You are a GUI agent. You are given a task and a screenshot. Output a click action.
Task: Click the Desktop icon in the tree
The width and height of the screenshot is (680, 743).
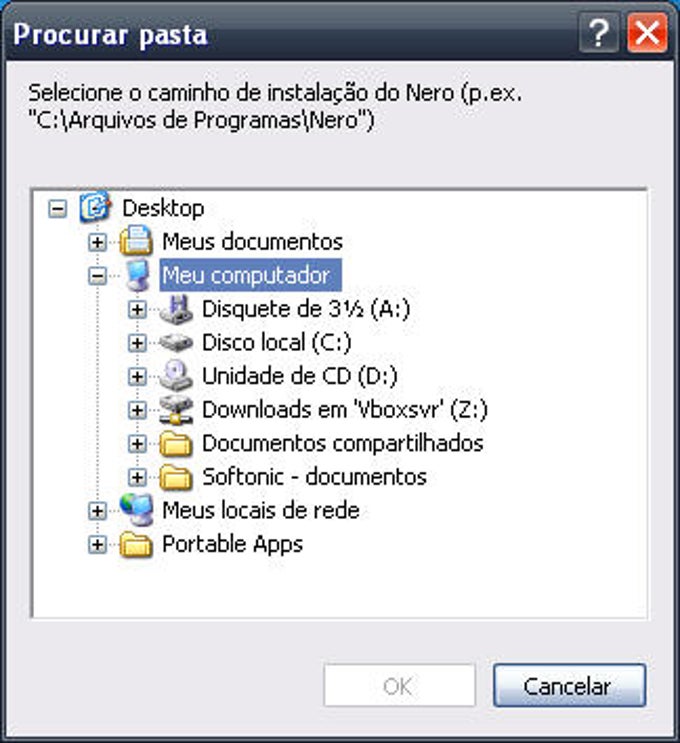[x=95, y=207]
